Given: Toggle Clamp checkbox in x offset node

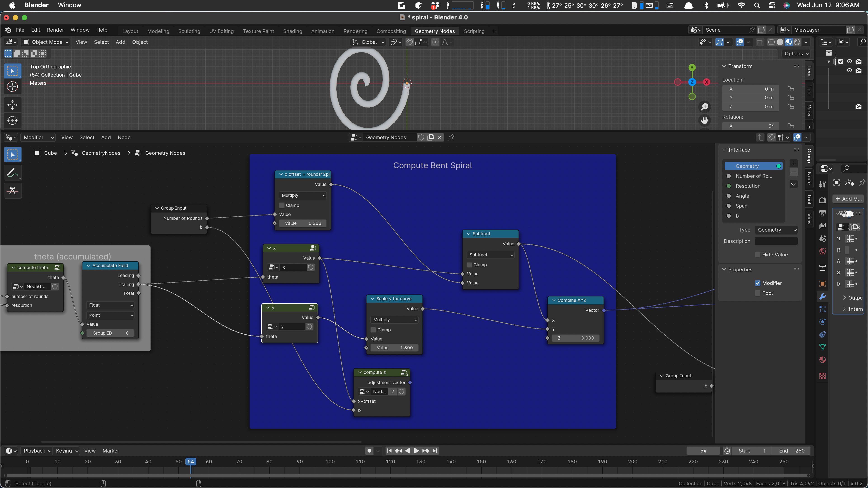Looking at the screenshot, I should pyautogui.click(x=282, y=205).
